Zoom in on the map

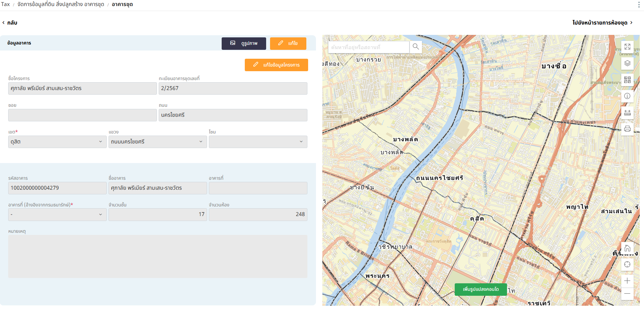coord(627,281)
